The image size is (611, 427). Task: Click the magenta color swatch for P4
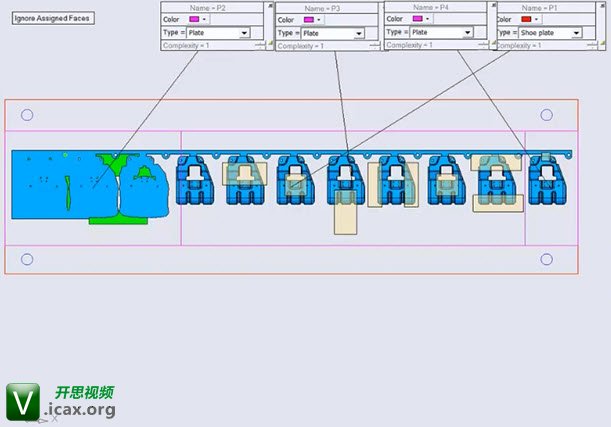(x=417, y=19)
